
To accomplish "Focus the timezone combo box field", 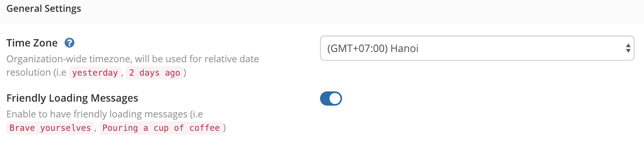I will click(x=477, y=48).
